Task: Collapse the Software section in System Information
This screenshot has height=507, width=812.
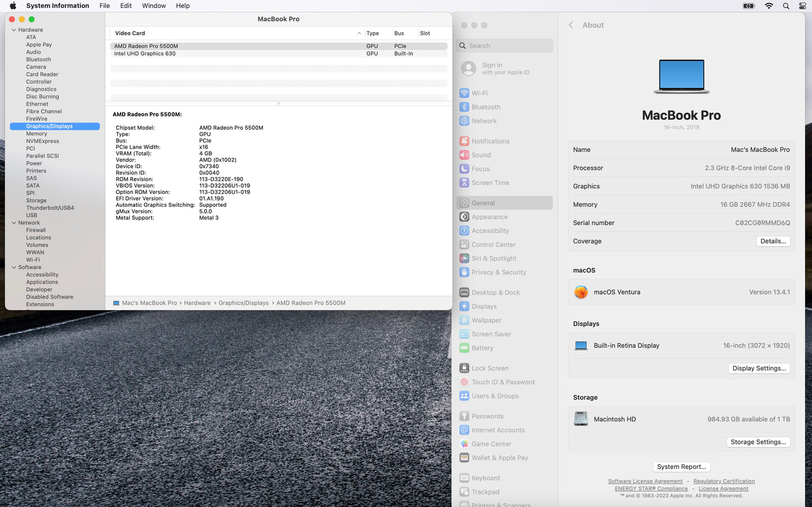Action: [x=13, y=268]
